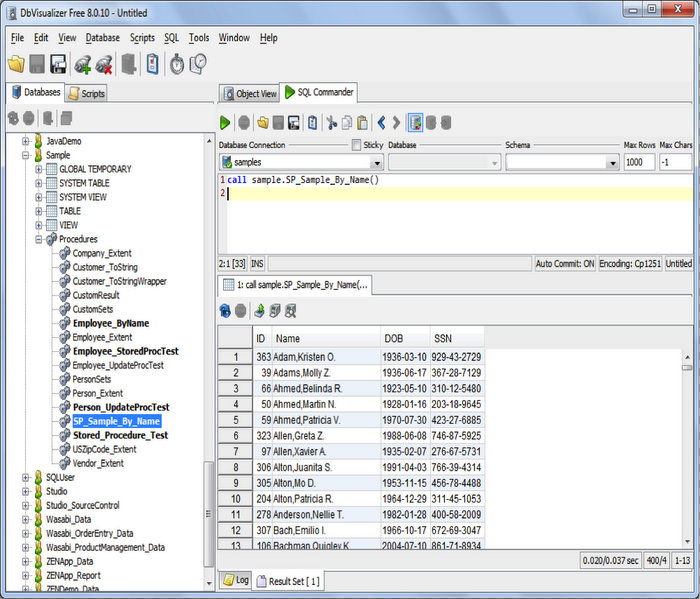Open the Tools menu
This screenshot has width=700, height=599.
(x=199, y=38)
